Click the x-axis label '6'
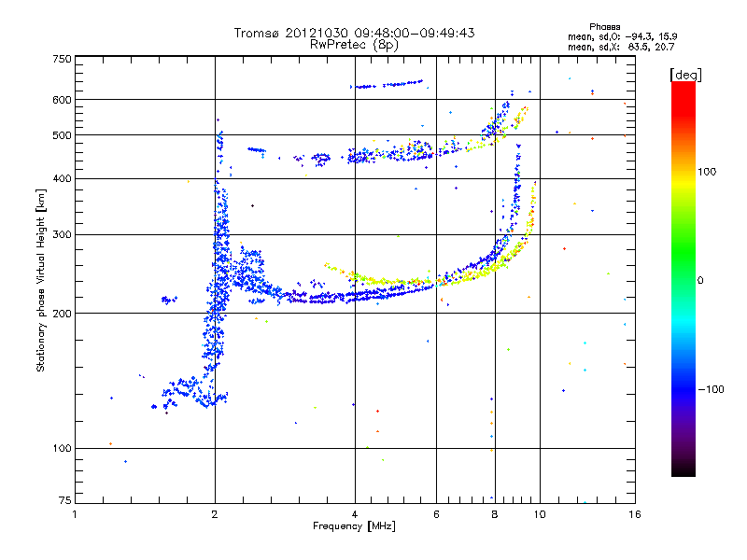The image size is (747, 560). (436, 514)
